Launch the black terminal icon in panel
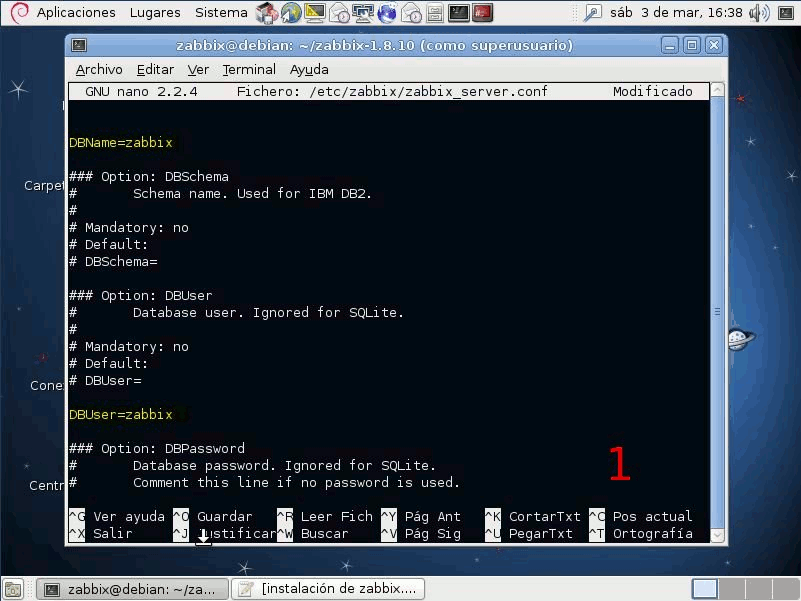 click(459, 13)
